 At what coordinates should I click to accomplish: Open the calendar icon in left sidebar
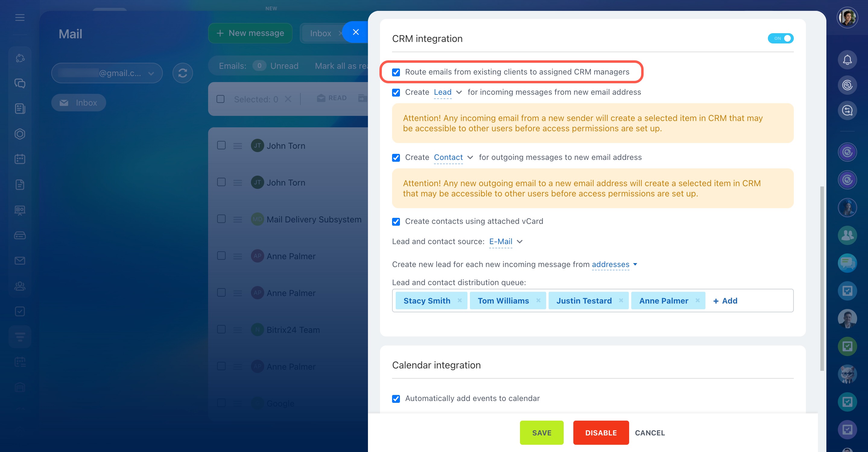tap(20, 159)
